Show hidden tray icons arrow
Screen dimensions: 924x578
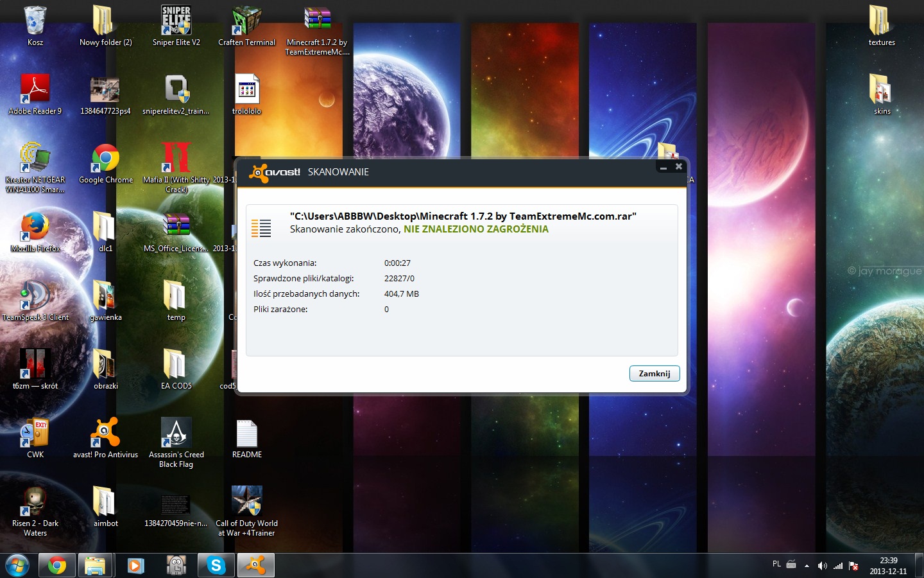[x=807, y=566]
